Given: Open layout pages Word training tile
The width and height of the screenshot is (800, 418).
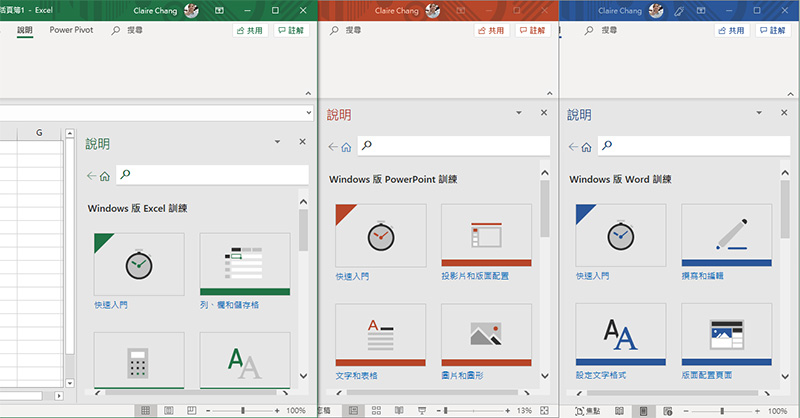Looking at the screenshot, I should (x=727, y=334).
